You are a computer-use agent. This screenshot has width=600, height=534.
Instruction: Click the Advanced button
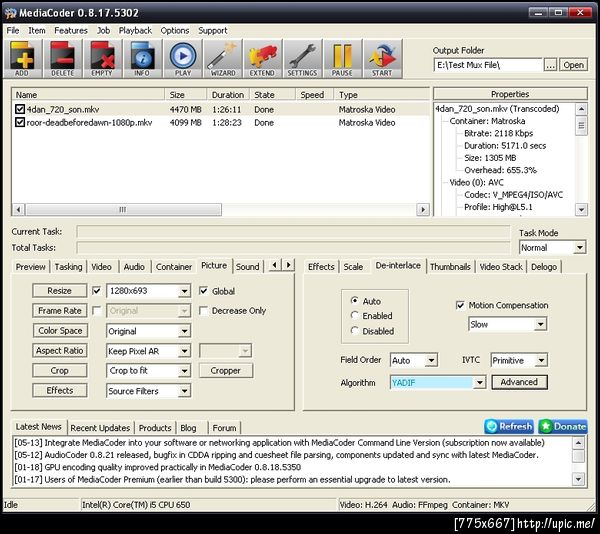click(519, 382)
